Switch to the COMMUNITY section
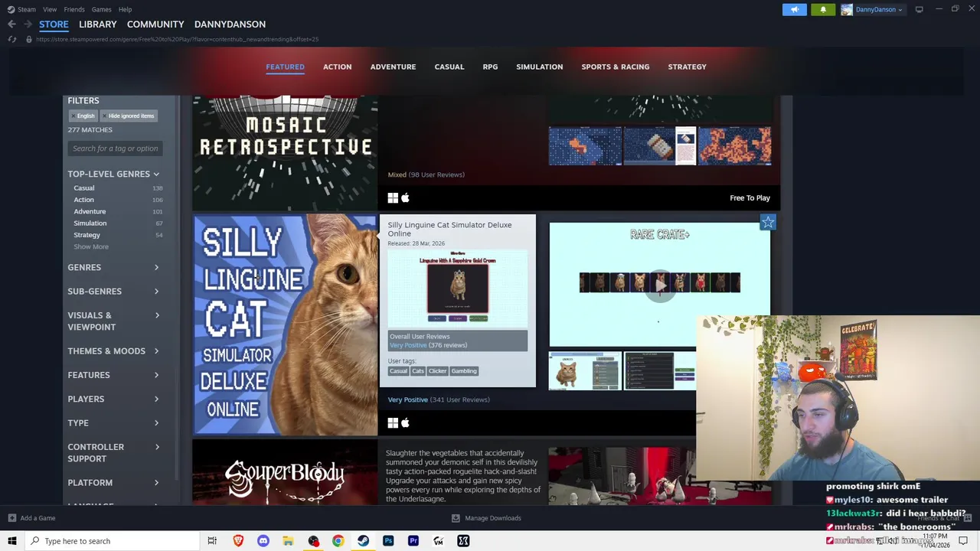The image size is (980, 551). point(155,24)
